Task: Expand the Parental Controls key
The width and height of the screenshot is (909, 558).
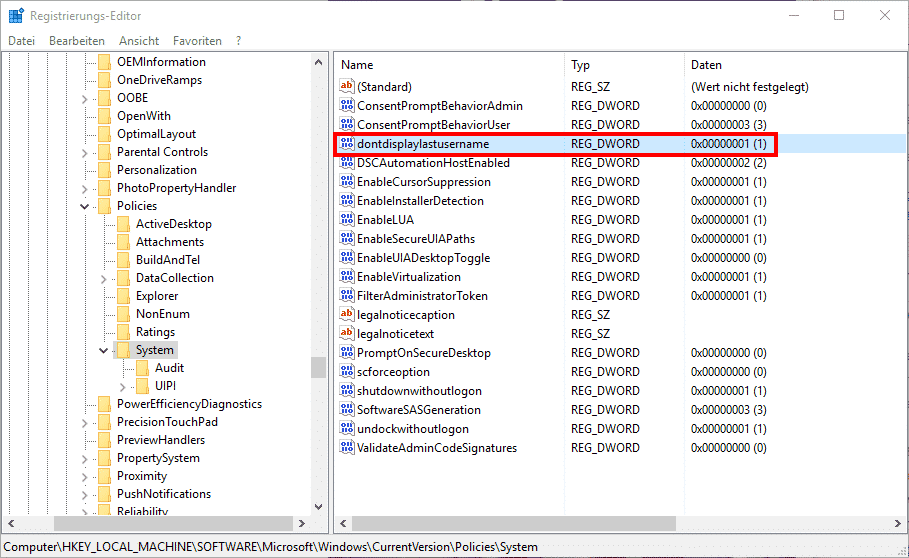Action: [85, 153]
